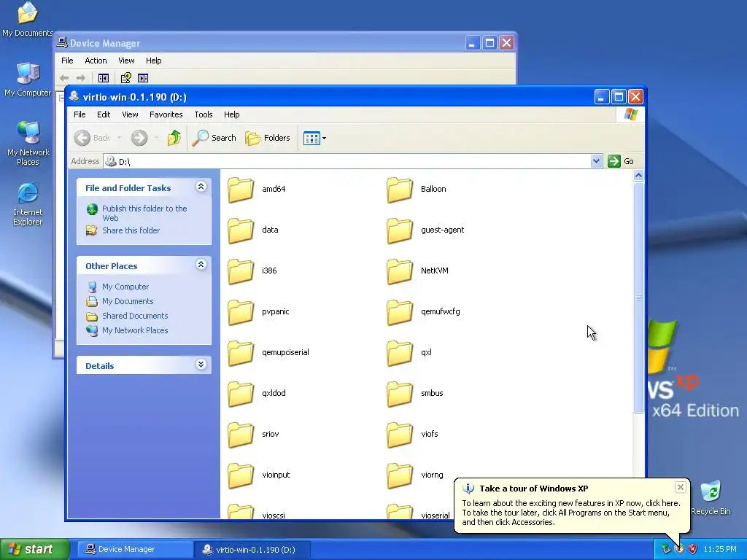Collapse the File and Folder Tasks panel
Viewport: 747px width, 560px height.
[201, 187]
